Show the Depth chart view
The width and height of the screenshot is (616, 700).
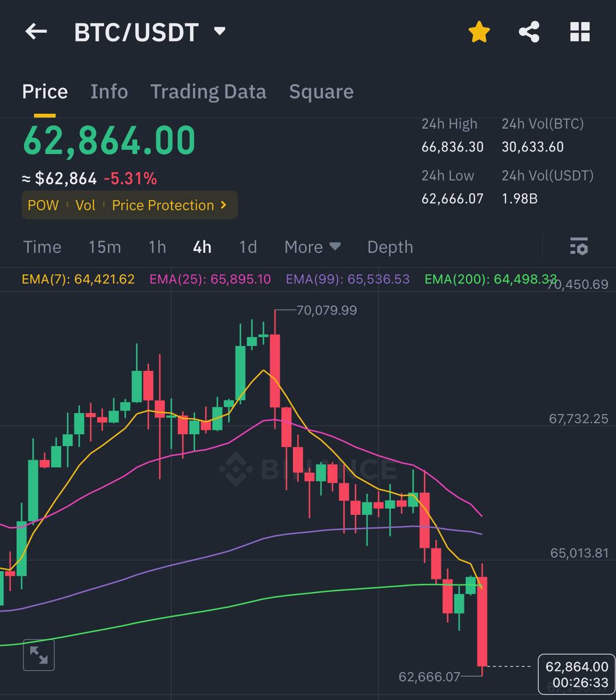tap(390, 247)
